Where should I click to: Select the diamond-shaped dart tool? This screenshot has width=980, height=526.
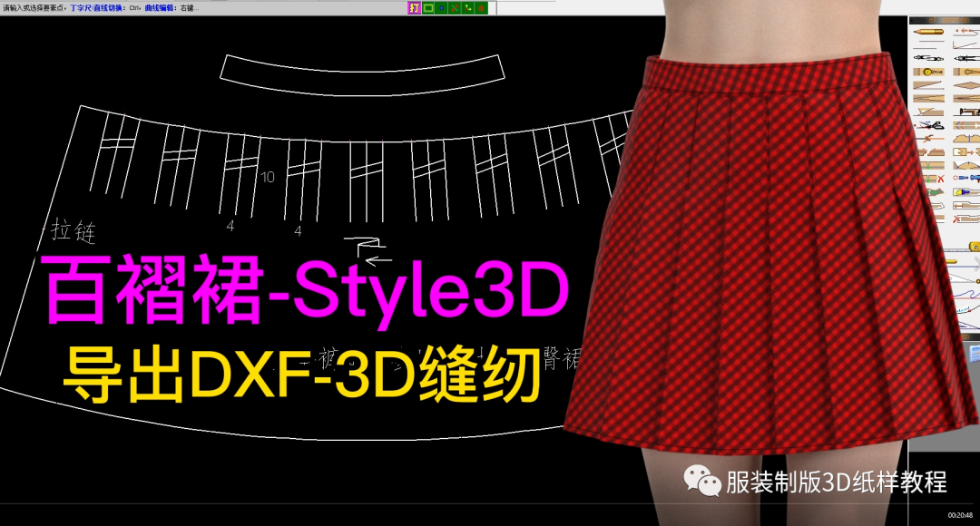(x=967, y=85)
